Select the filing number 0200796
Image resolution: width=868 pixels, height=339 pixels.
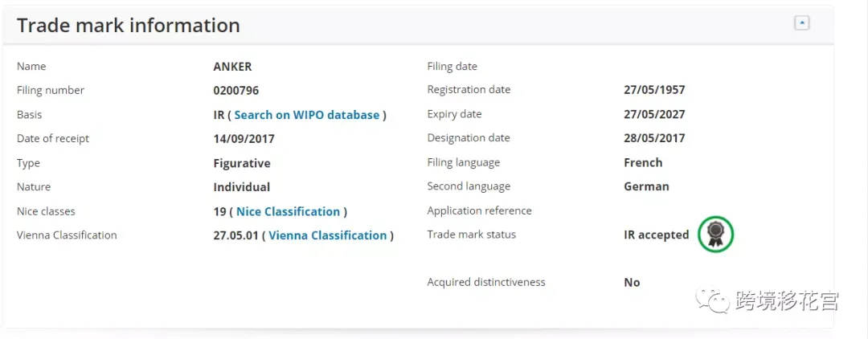pos(235,91)
